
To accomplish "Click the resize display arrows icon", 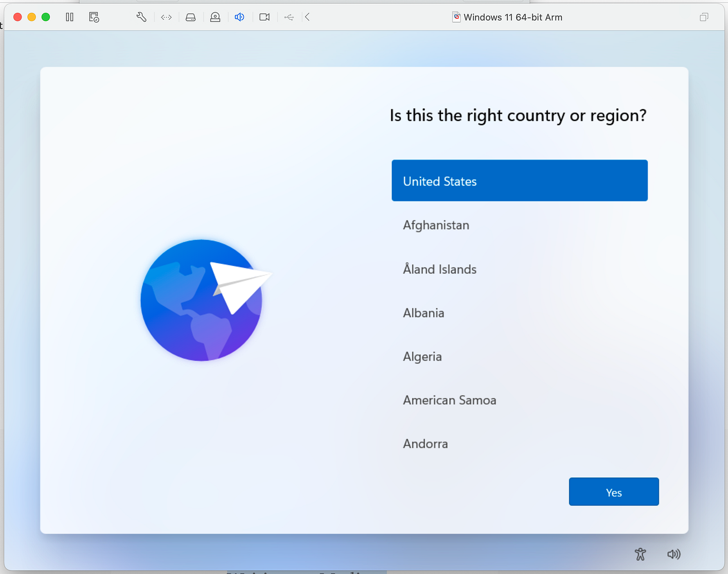I will tap(166, 17).
